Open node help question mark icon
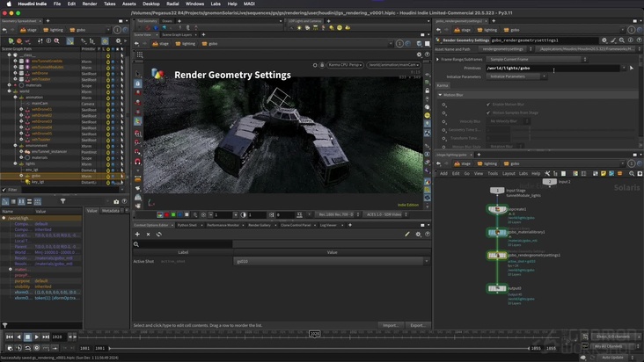644x362 pixels. (639, 40)
